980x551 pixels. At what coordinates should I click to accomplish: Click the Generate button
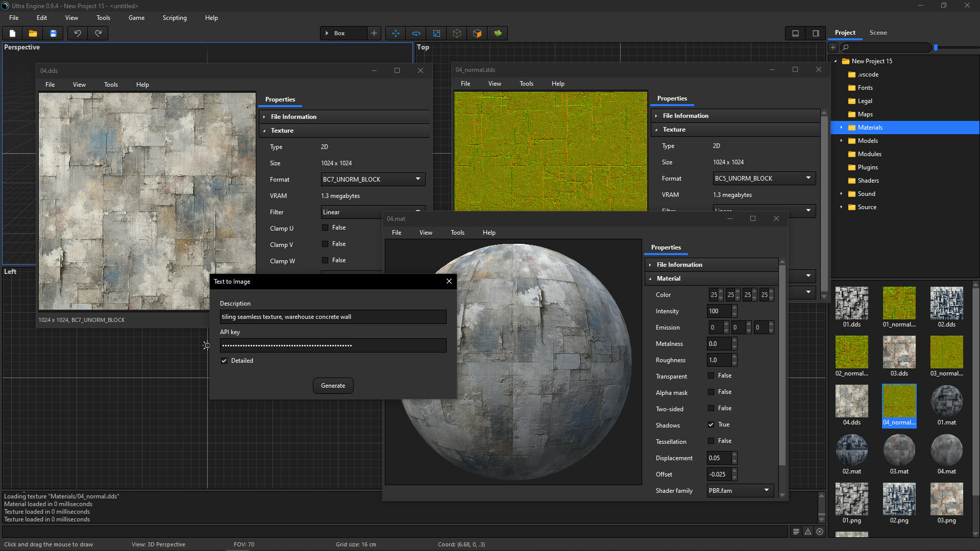click(333, 386)
